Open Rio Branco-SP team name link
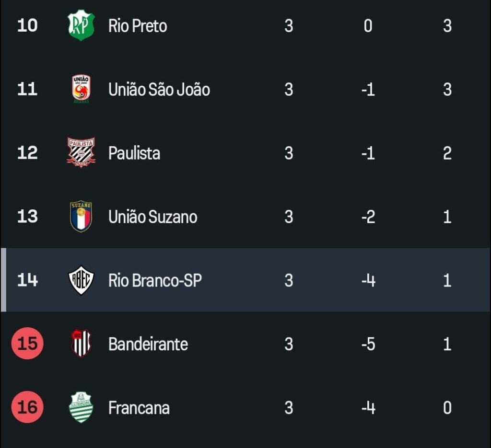Viewport: 491px width, 448px height. (155, 280)
